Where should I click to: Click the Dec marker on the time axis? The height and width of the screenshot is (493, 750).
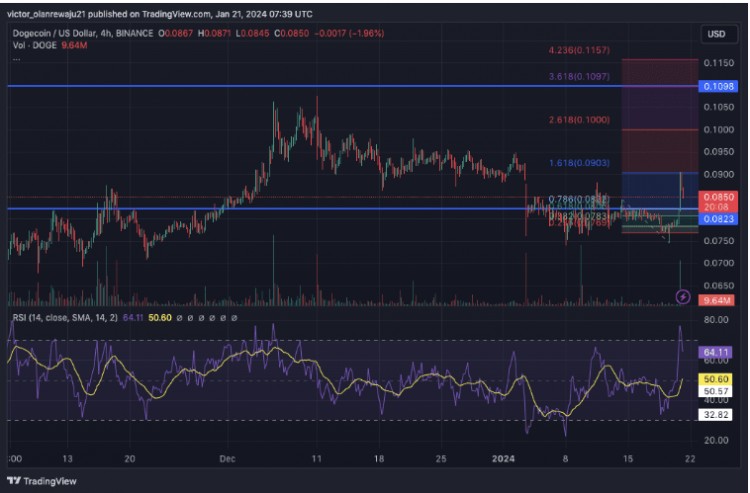point(227,458)
